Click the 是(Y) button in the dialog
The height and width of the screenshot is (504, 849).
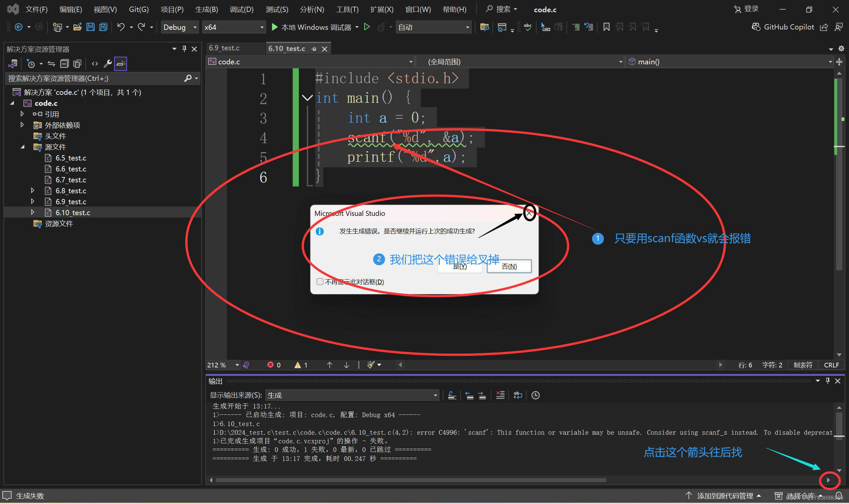(x=460, y=267)
